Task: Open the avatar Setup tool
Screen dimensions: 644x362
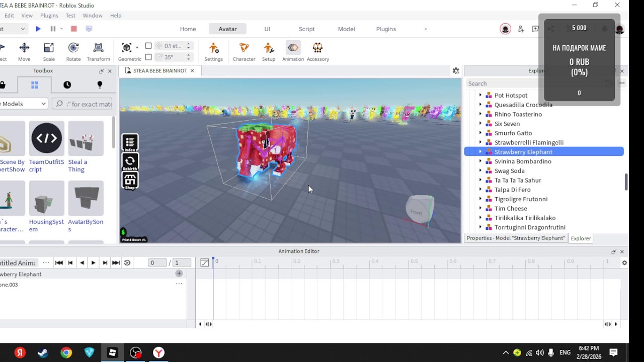Action: coord(269,52)
